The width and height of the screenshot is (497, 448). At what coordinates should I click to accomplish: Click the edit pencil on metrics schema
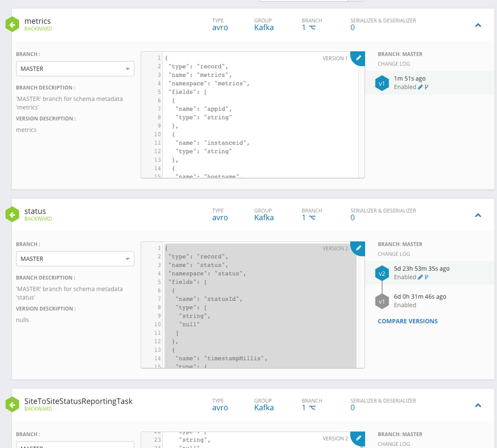pyautogui.click(x=359, y=57)
